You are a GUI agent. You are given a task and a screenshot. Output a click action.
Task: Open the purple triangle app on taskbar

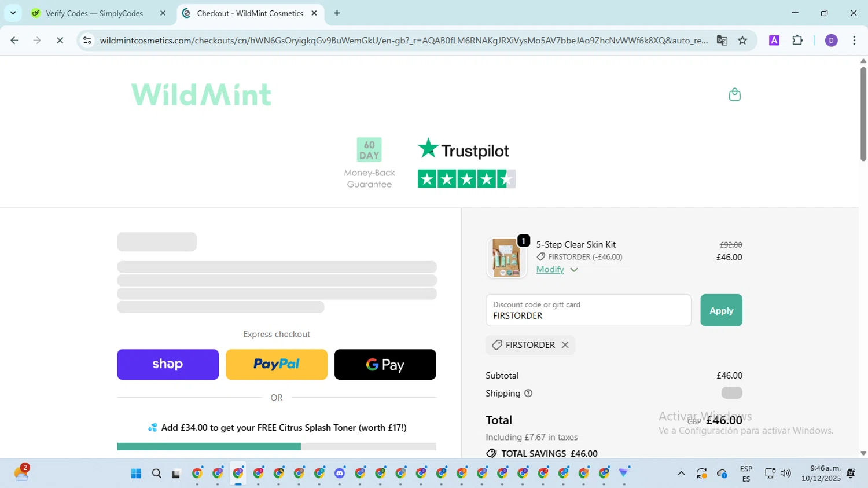(x=624, y=474)
